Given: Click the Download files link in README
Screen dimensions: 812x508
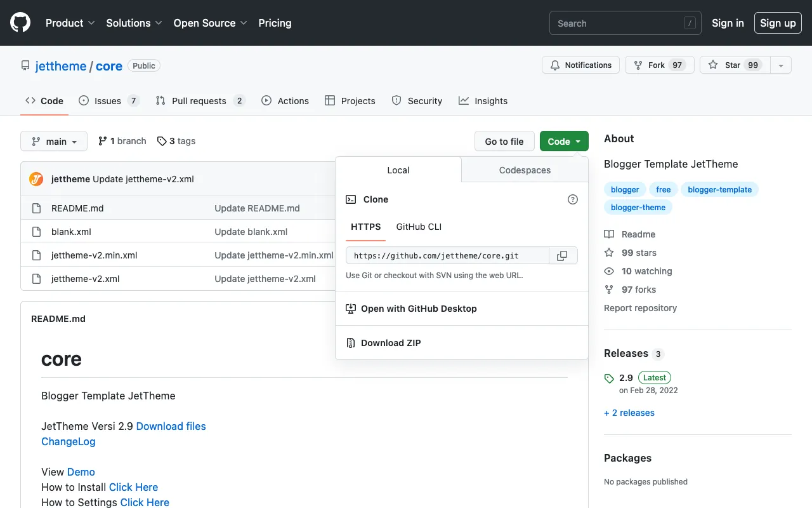Looking at the screenshot, I should coord(171,426).
